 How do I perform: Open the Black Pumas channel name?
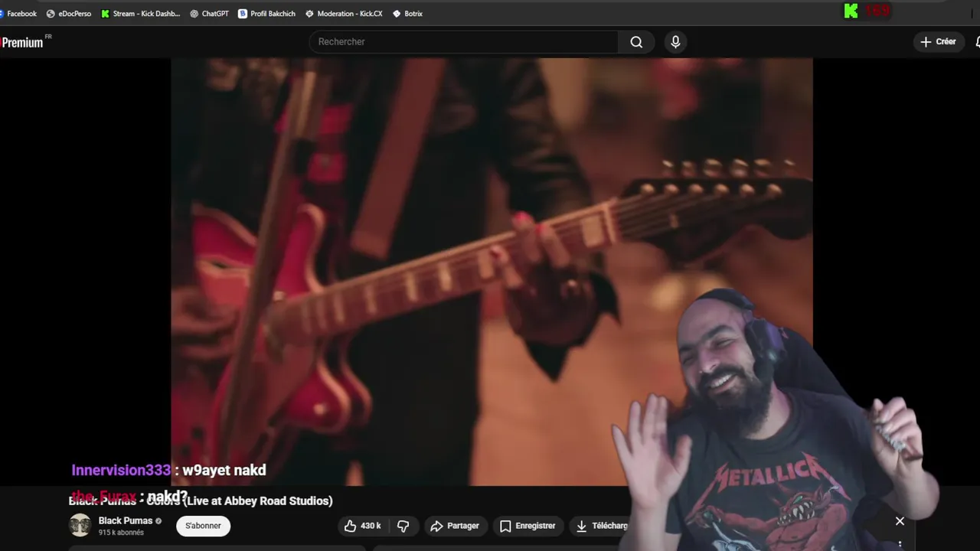126,520
